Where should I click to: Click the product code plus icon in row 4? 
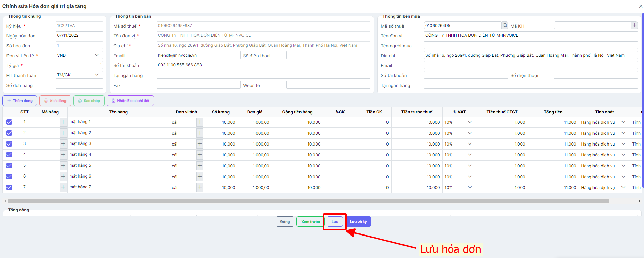coord(63,155)
